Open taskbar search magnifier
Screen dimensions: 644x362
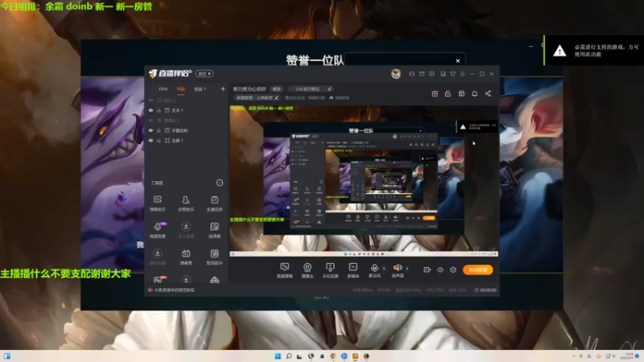pos(289,356)
